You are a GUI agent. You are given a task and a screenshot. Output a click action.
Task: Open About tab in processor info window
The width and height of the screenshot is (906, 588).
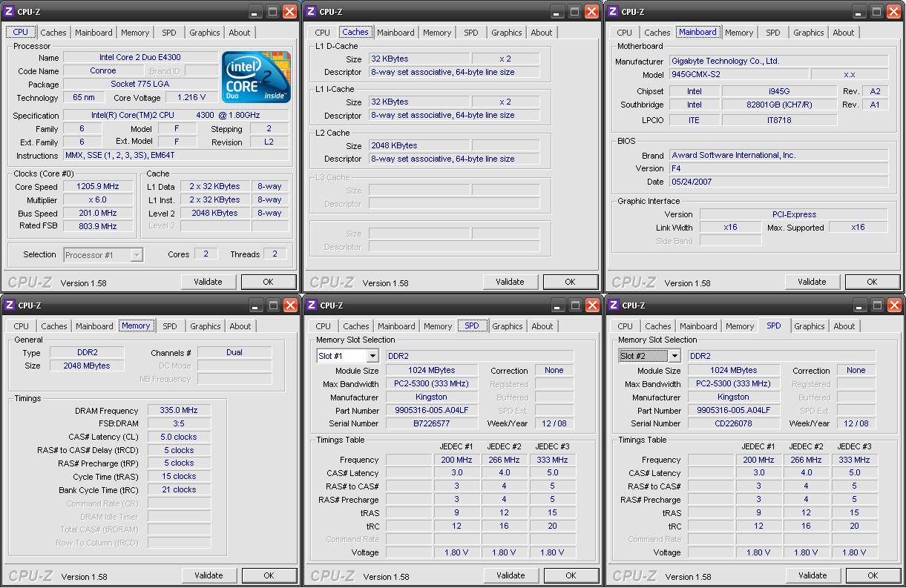tap(240, 33)
